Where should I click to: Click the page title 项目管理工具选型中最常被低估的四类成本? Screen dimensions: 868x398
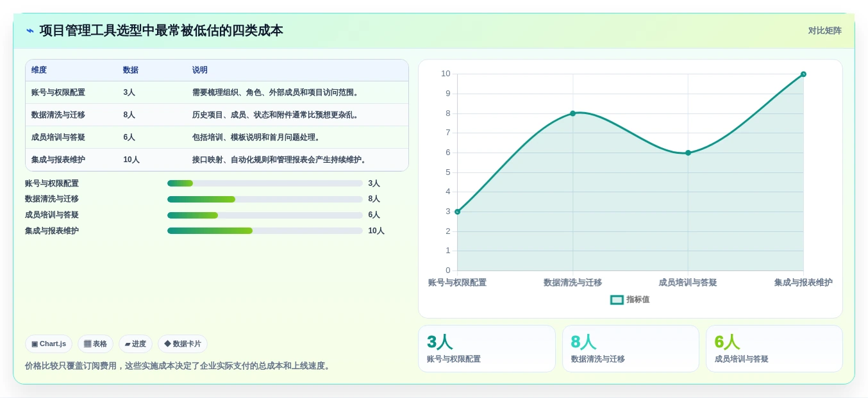pyautogui.click(x=161, y=31)
